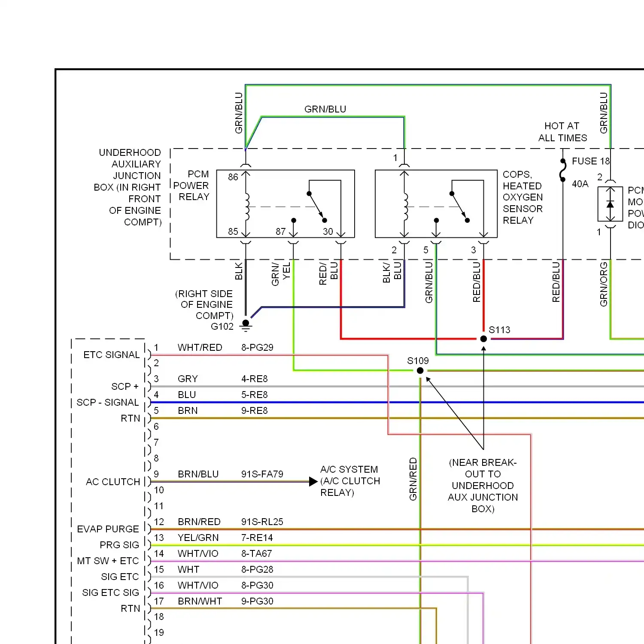Click the S109 splice dot

click(420, 371)
